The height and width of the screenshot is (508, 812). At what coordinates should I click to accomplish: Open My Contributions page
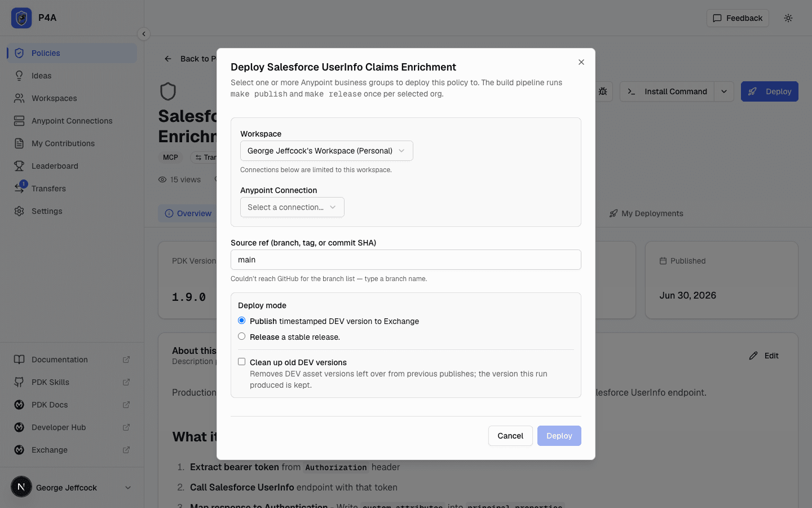[72, 143]
